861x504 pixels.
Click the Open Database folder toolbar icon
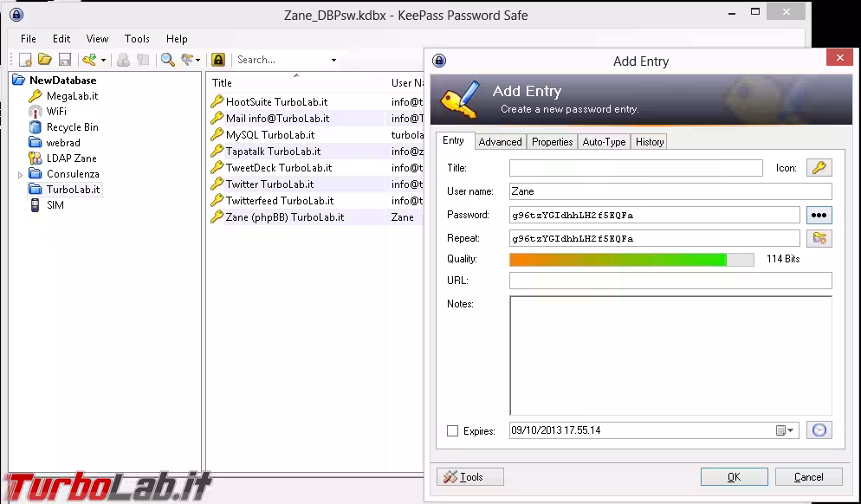(44, 59)
